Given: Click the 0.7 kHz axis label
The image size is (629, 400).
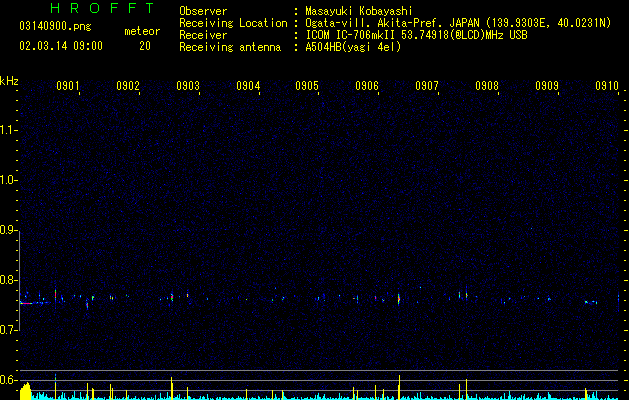Looking at the screenshot, I should click(x=9, y=330).
